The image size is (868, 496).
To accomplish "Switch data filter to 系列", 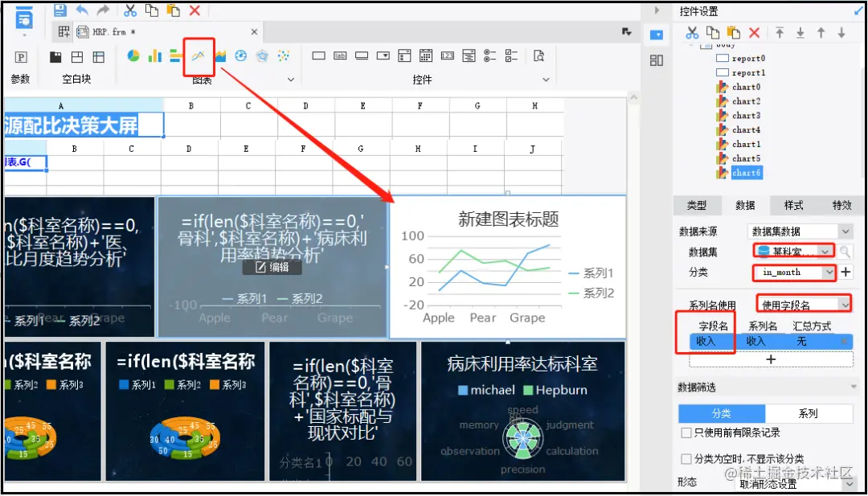I will (809, 413).
